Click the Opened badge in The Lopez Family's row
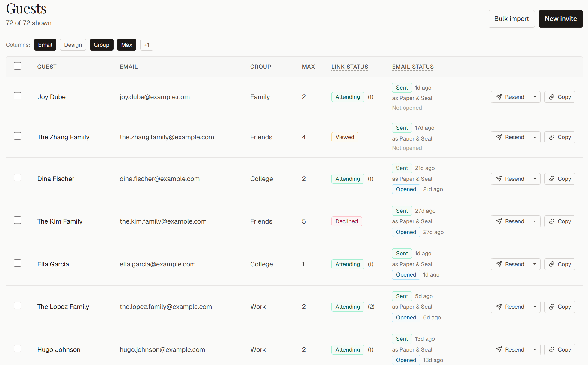The width and height of the screenshot is (588, 365). pyautogui.click(x=406, y=318)
